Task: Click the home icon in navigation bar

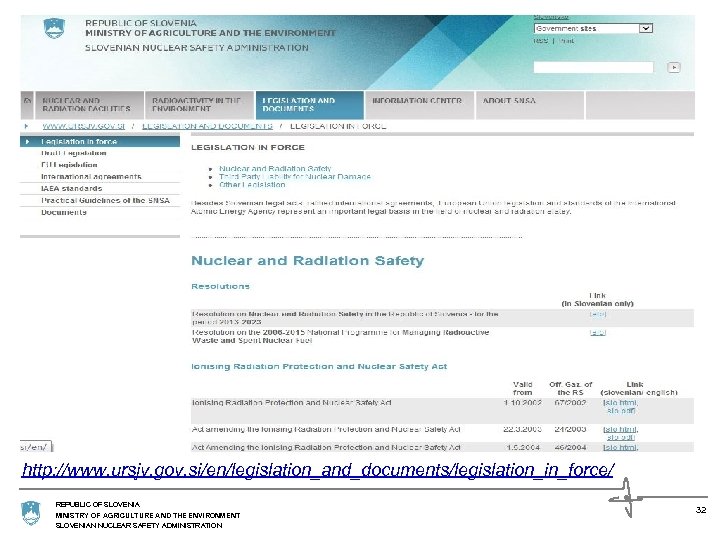Action: point(28,105)
